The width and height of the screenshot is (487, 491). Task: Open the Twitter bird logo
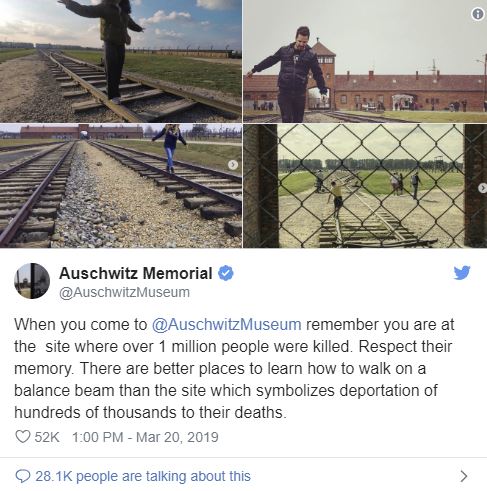[x=462, y=272]
